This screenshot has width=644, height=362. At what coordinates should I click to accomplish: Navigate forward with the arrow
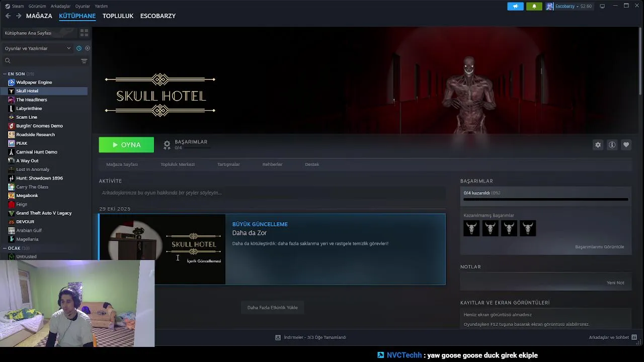[19, 16]
